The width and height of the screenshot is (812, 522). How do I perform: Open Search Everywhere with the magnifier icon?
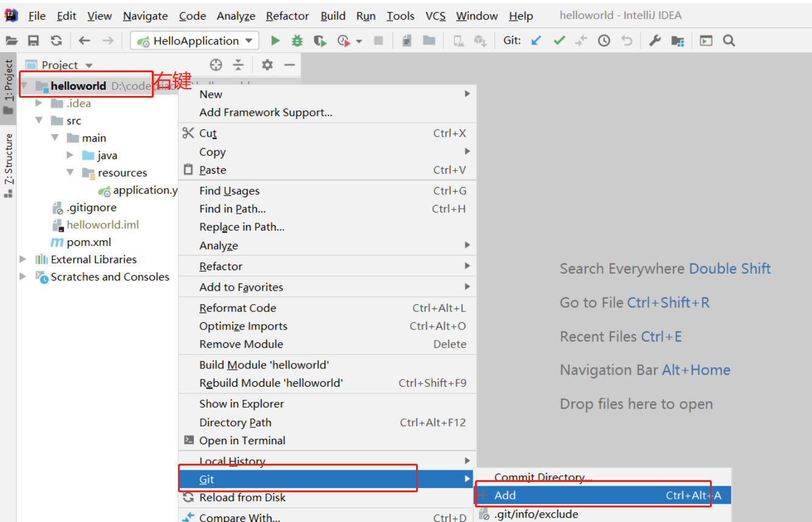tap(729, 41)
